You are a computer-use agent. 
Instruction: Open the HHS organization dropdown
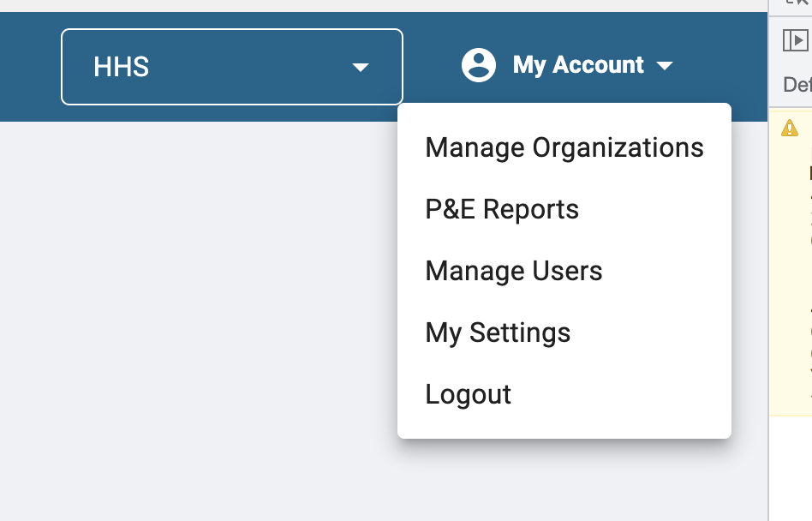coord(231,67)
